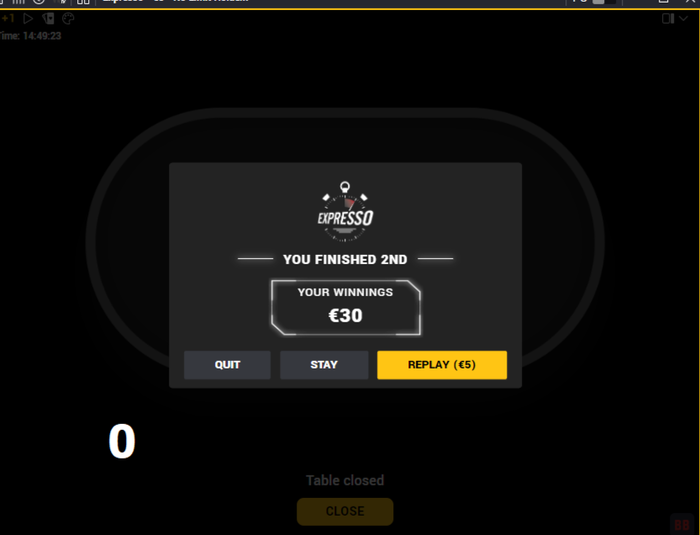Click the Table closed message
Screen dimensions: 700x535
(x=345, y=481)
